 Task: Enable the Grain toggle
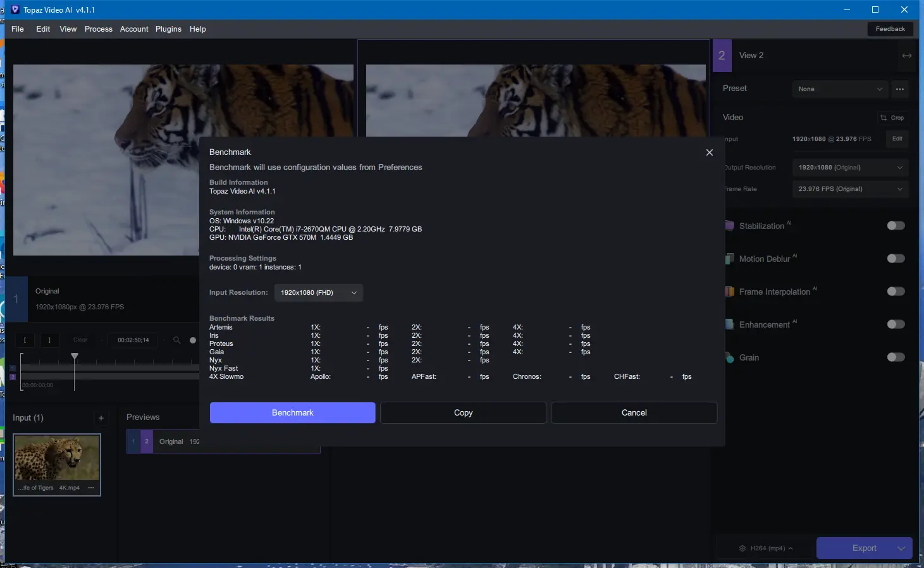click(x=896, y=357)
